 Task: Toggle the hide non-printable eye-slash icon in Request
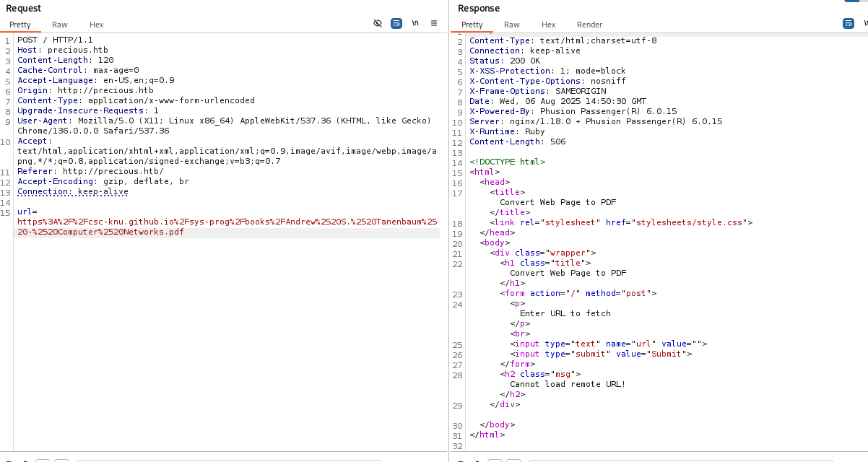(378, 23)
